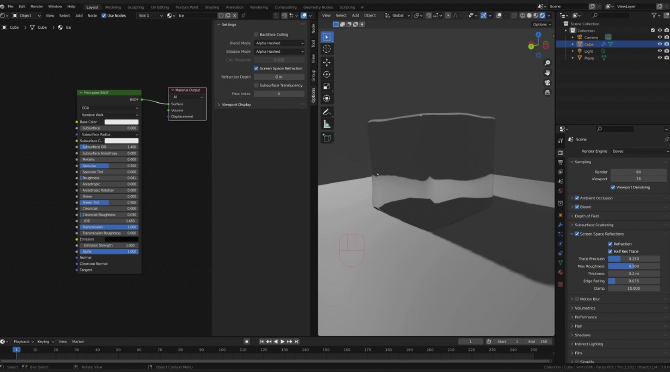Switch to the Shading workspace tab
The height and width of the screenshot is (372, 670).
click(212, 7)
